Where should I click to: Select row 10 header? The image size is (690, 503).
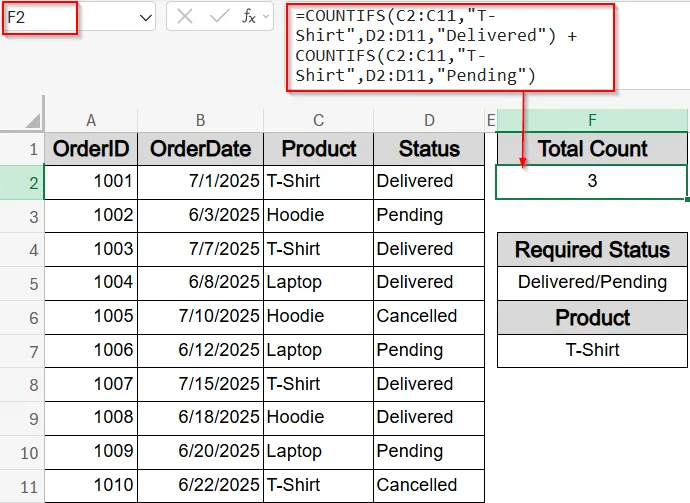tap(22, 452)
